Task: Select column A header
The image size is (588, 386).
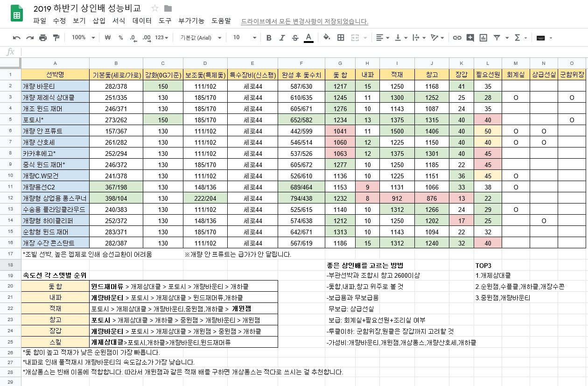Action: [55, 63]
